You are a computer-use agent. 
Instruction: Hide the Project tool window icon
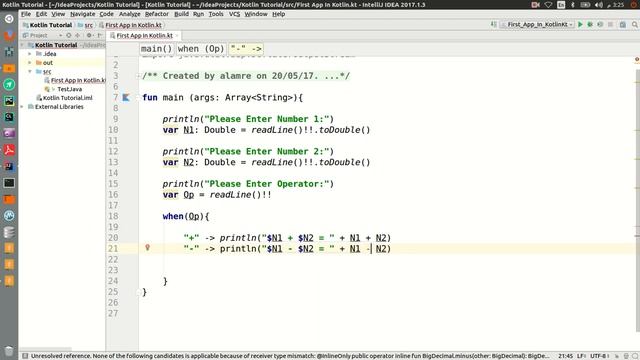[x=100, y=36]
